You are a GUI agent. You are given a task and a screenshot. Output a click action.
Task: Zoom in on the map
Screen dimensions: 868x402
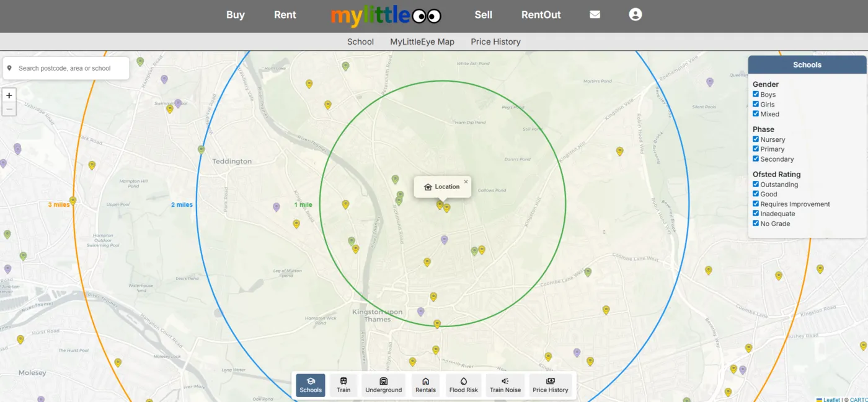[x=9, y=95]
